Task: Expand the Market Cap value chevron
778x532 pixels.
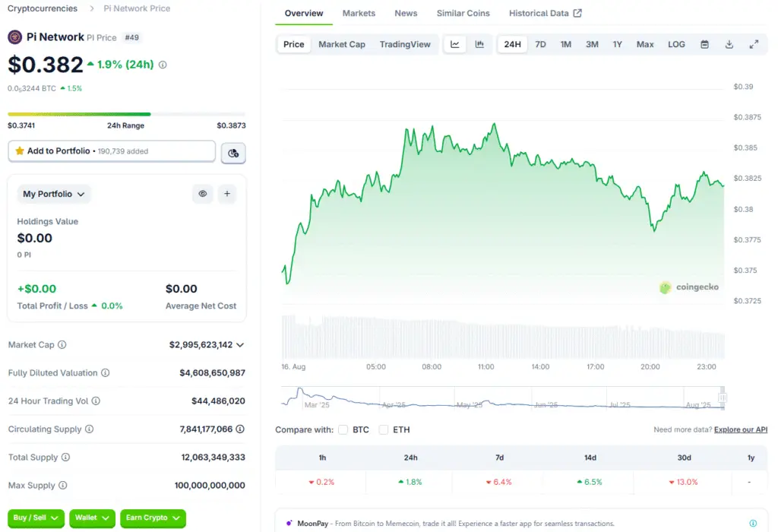Action: pos(240,345)
